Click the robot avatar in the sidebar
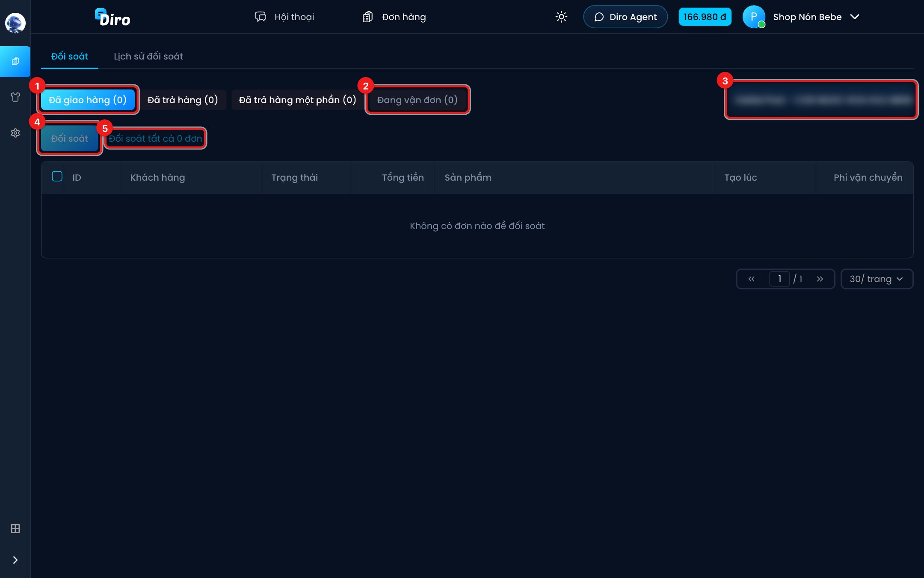This screenshot has width=924, height=578. tap(15, 23)
